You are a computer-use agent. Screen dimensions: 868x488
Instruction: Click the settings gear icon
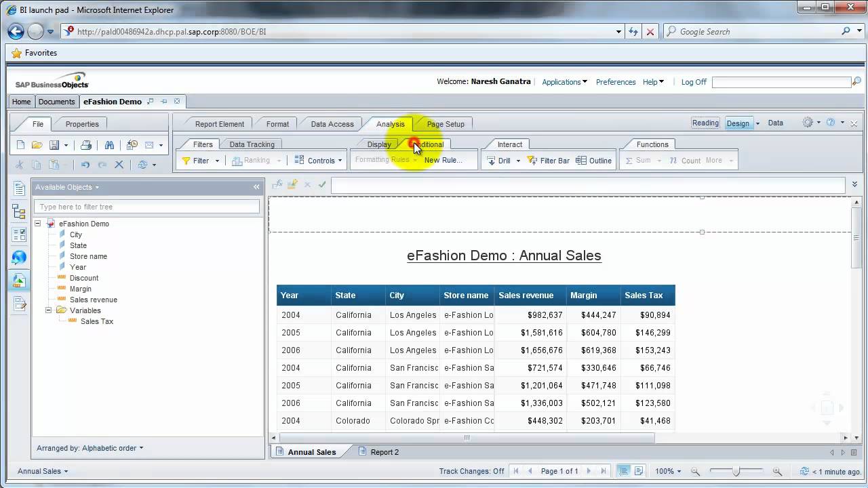[807, 123]
